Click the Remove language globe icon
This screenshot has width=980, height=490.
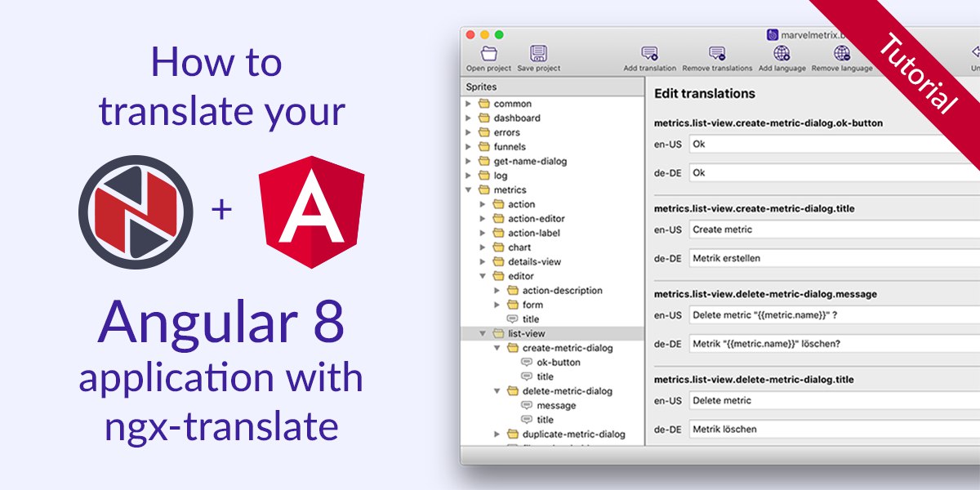click(x=842, y=54)
